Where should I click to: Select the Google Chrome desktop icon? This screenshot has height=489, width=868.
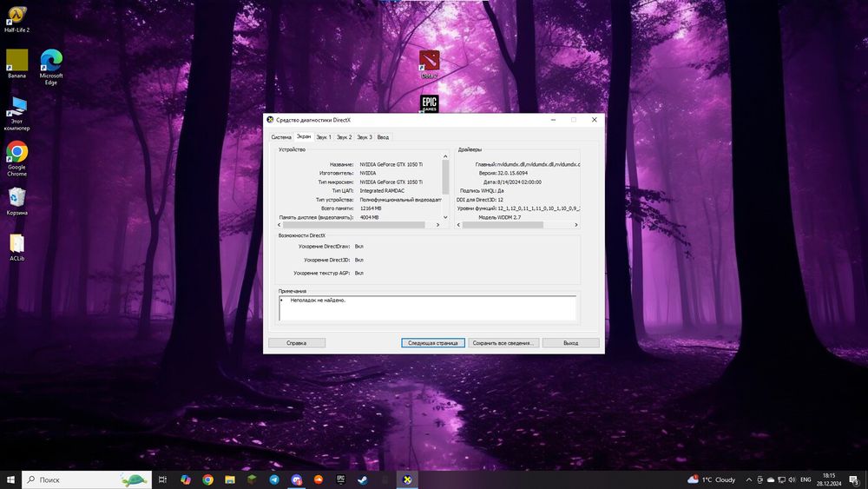[16, 159]
